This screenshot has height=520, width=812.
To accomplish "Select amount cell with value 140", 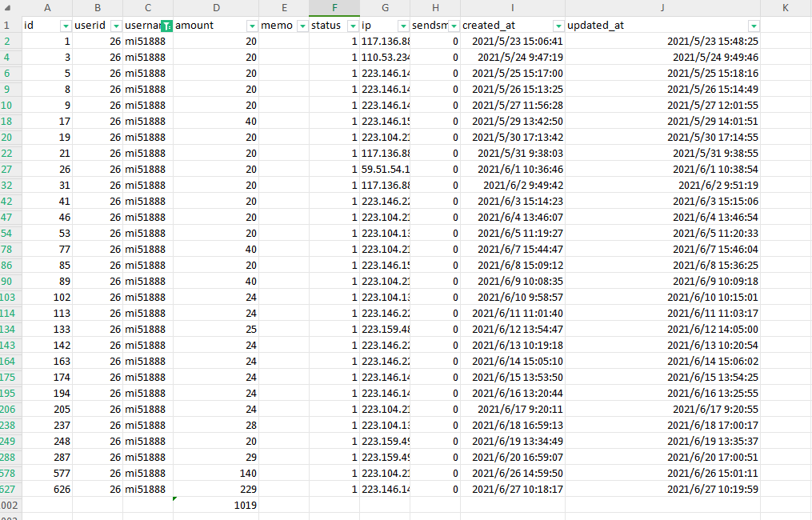I will pos(216,474).
